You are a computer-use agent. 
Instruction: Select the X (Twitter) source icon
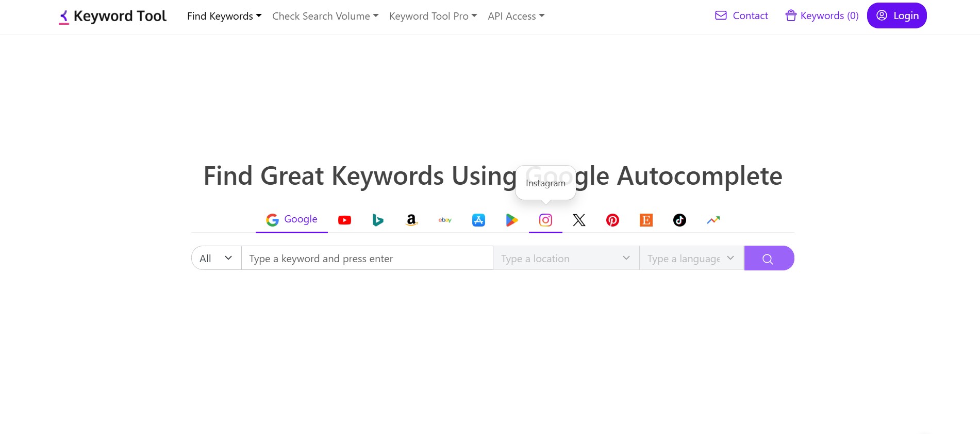[579, 220]
